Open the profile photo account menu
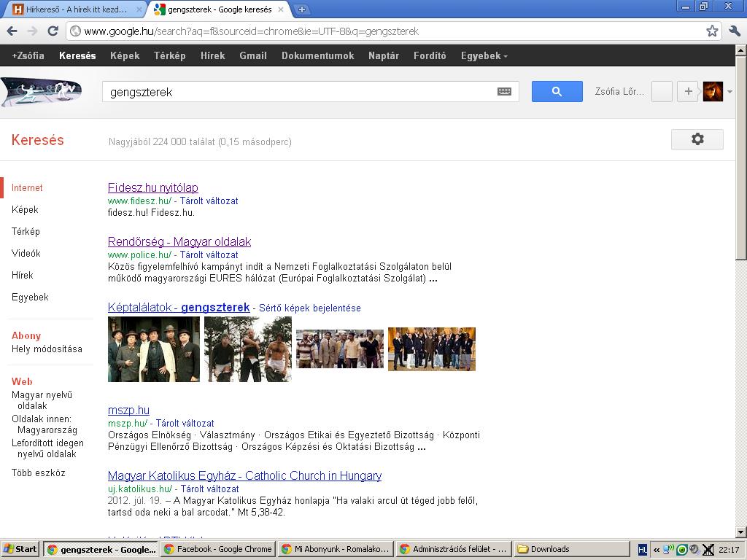Image resolution: width=747 pixels, height=560 pixels. coord(713,91)
